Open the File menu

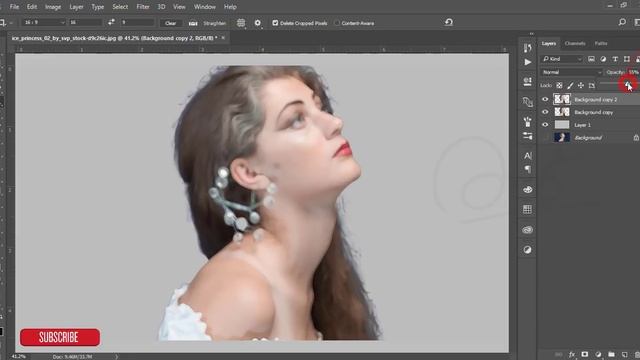point(14,7)
